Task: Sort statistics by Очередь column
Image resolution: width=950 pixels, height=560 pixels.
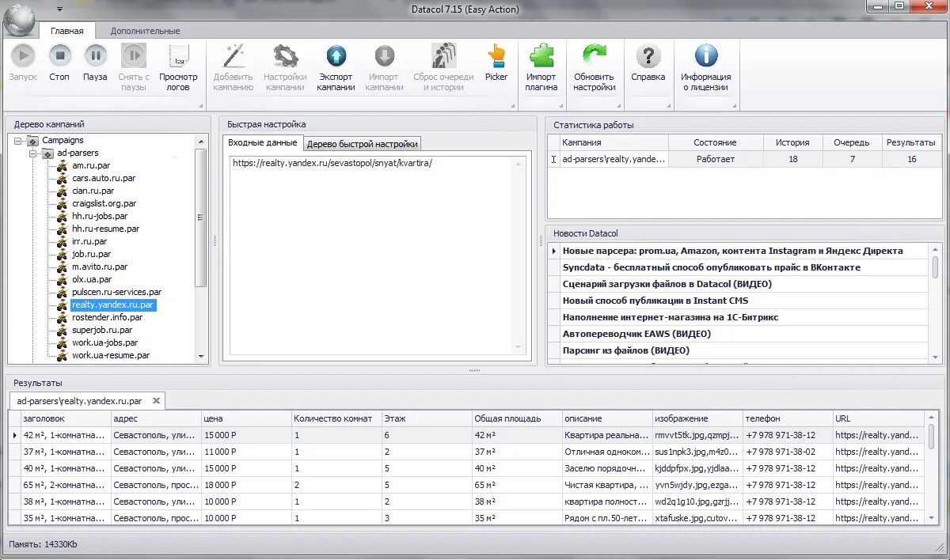Action: [851, 142]
